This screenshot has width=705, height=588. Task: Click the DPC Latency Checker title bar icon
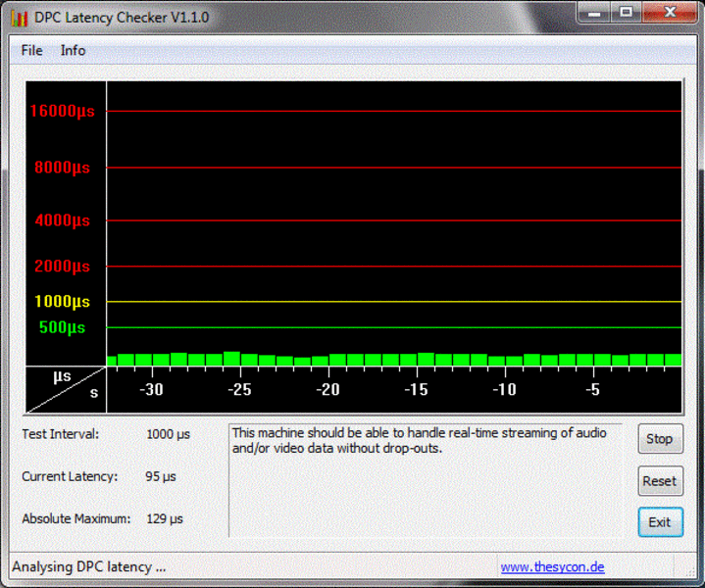click(19, 18)
